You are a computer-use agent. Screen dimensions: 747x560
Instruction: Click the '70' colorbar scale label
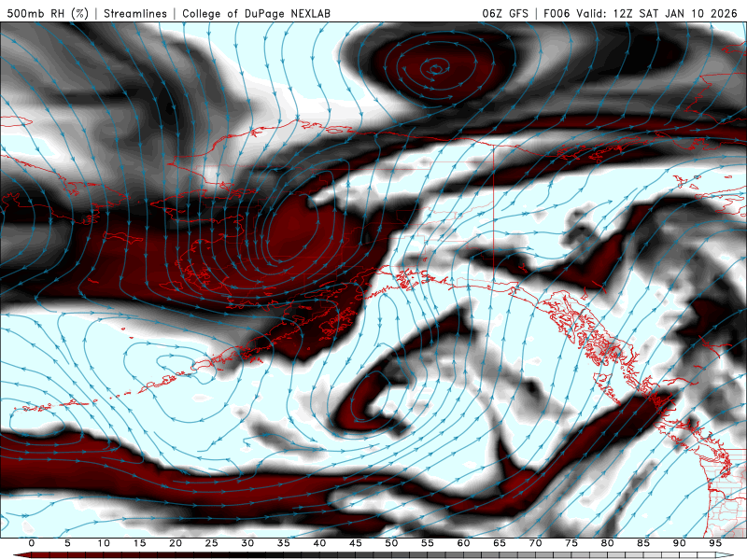(x=535, y=543)
